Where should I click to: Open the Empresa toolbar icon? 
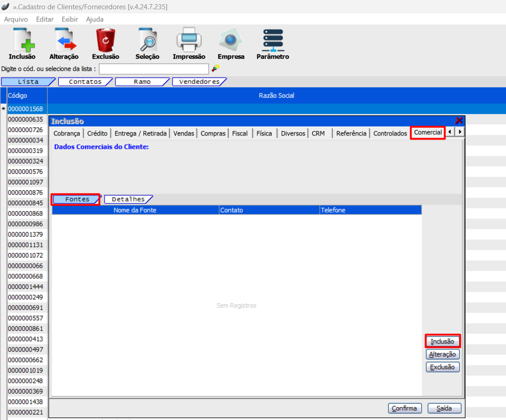(x=231, y=40)
